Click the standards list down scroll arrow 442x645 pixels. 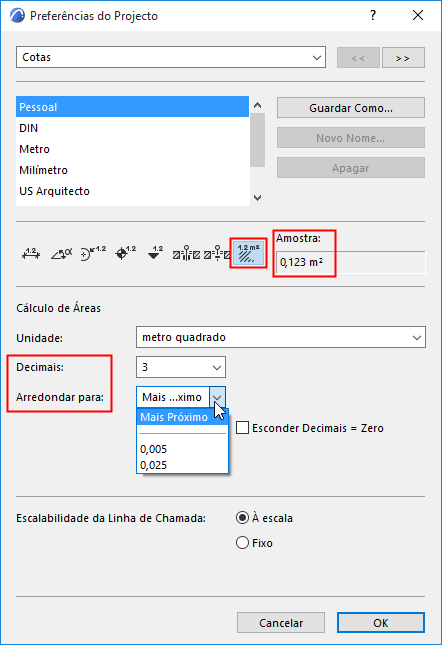coord(257,198)
